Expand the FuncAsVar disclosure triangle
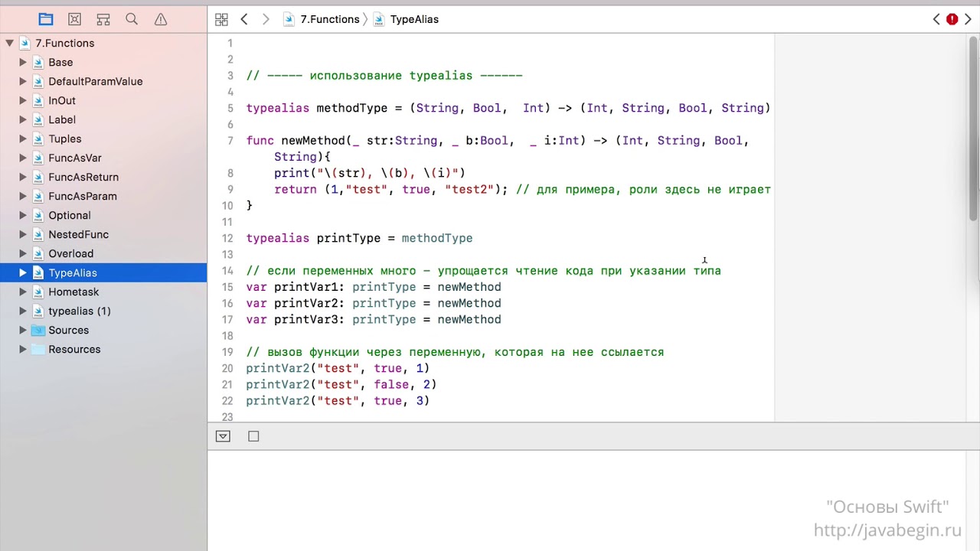Image resolution: width=980 pixels, height=551 pixels. [23, 158]
